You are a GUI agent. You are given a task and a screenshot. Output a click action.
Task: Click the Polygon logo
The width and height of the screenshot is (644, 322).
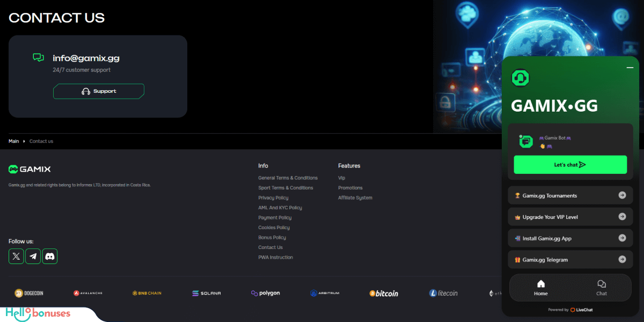coord(265,293)
